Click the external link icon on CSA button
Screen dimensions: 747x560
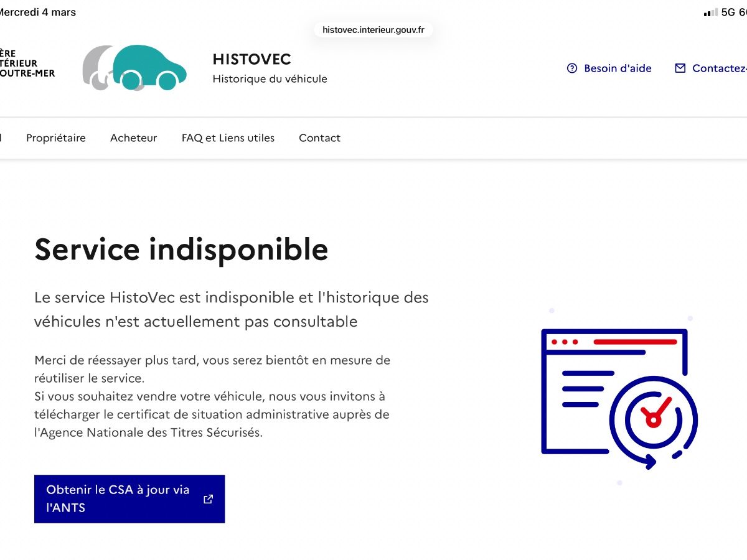pyautogui.click(x=209, y=499)
